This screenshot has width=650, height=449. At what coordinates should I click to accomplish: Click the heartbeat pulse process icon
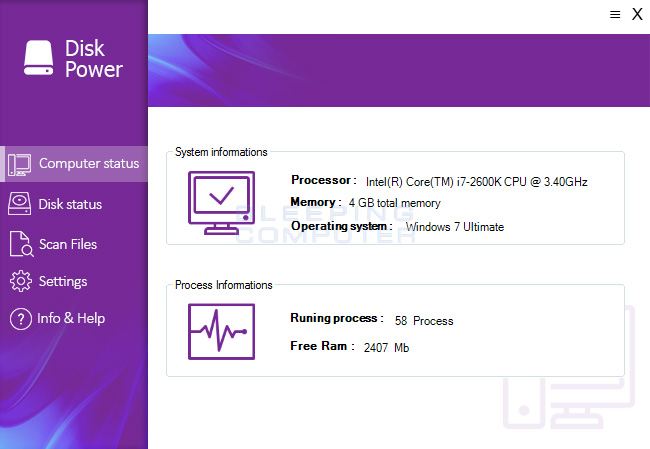point(221,331)
